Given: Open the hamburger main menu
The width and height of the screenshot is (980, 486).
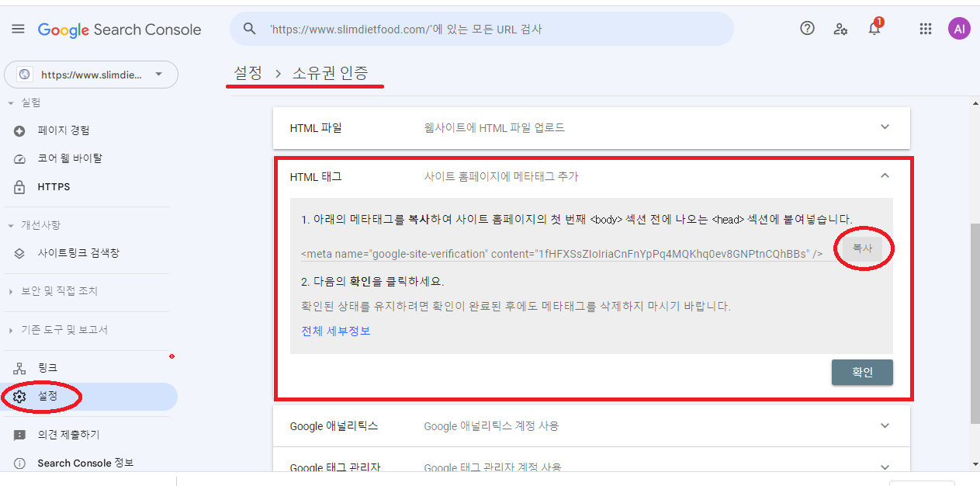Looking at the screenshot, I should [18, 30].
